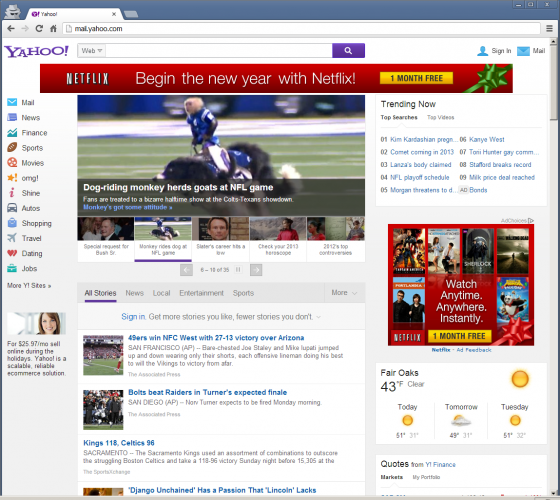Expand the More stories dropdown

344,293
